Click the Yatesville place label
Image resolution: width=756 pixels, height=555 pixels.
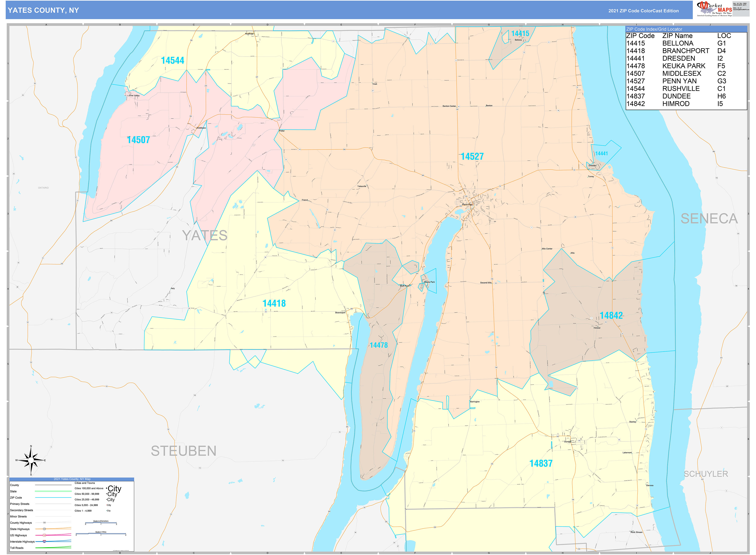361,186
